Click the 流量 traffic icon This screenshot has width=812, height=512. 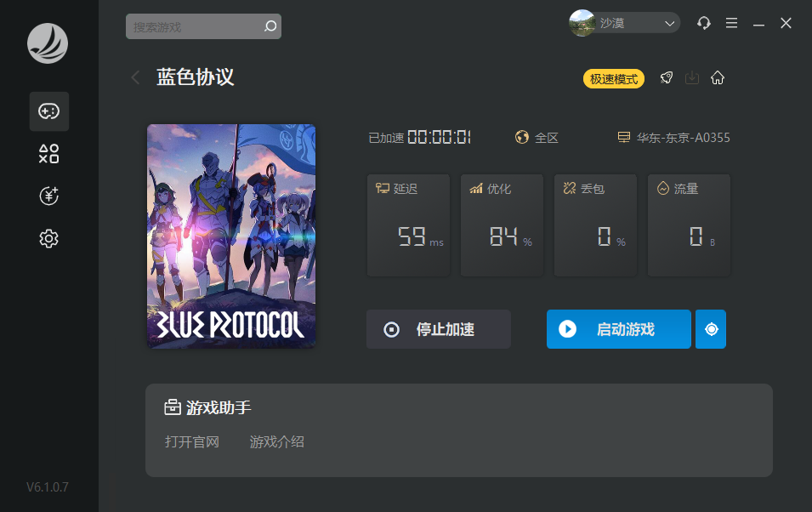[663, 188]
